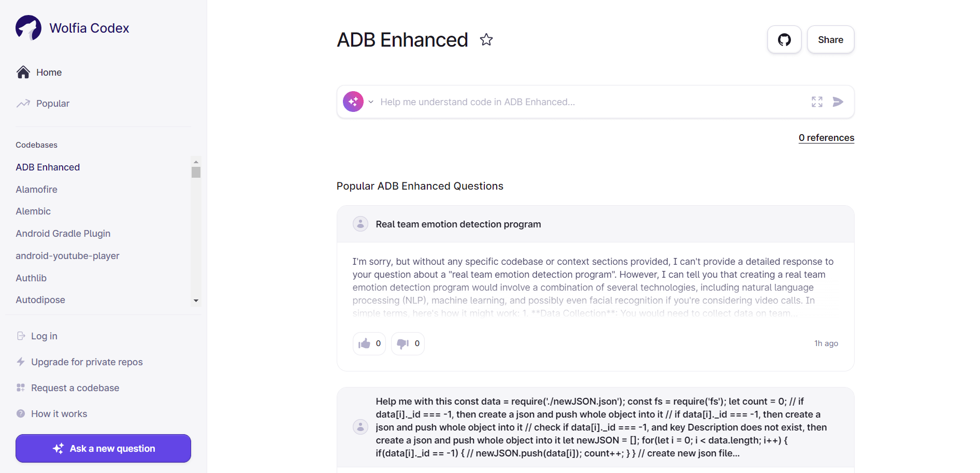Screen dimensions: 980x473
Task: Select the Alamofire codebase
Action: click(x=36, y=190)
